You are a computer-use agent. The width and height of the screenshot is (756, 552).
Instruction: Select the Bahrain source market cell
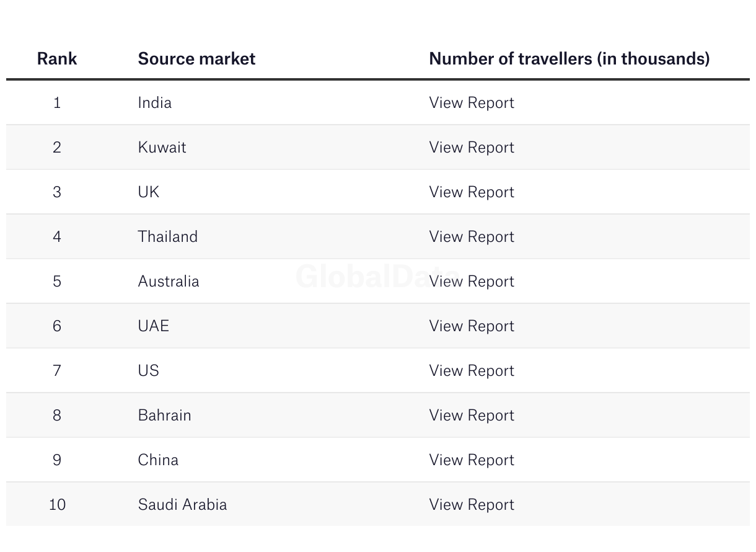coord(164,416)
